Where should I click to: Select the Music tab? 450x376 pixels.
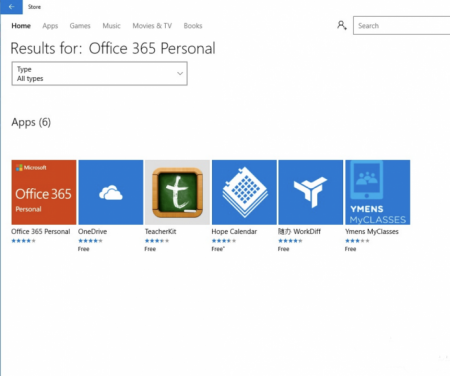(x=111, y=26)
